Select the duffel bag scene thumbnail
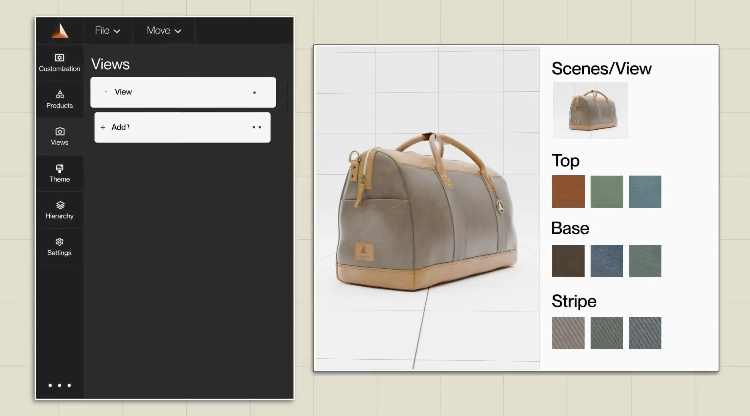 click(590, 110)
